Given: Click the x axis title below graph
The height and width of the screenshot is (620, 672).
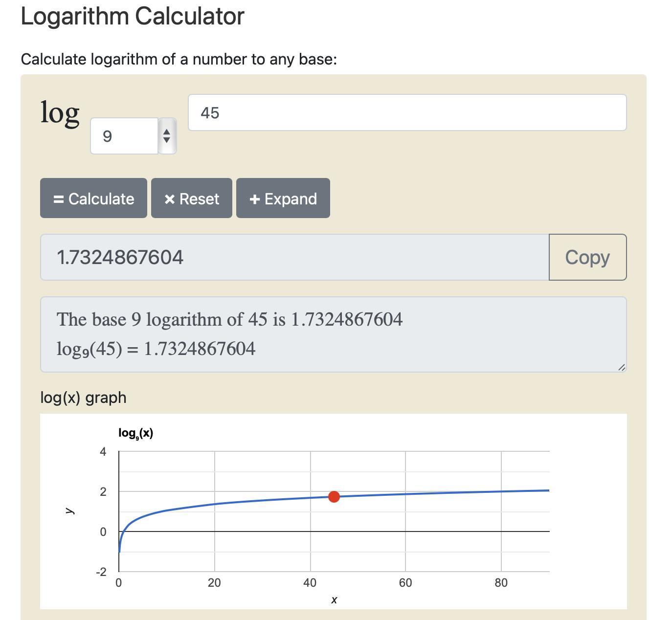Looking at the screenshot, I should (334, 600).
